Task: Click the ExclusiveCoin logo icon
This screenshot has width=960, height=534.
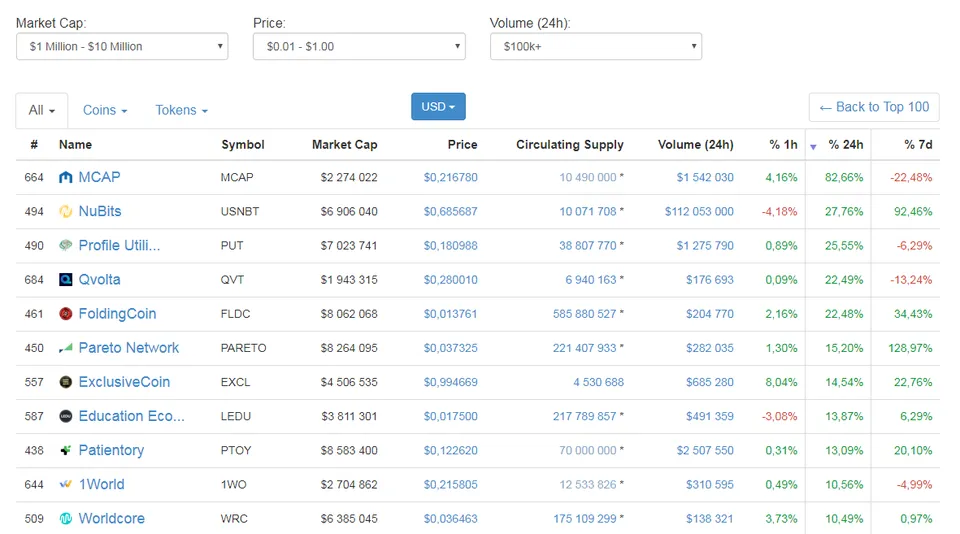Action: (66, 382)
